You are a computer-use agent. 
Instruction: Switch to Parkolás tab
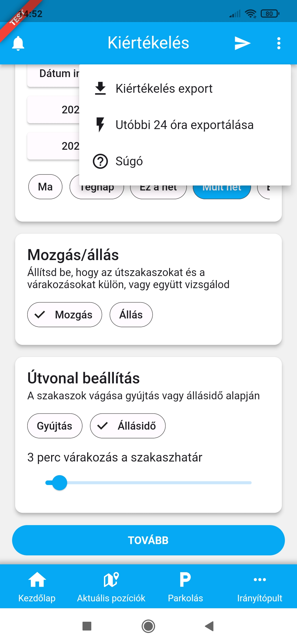pos(185,586)
